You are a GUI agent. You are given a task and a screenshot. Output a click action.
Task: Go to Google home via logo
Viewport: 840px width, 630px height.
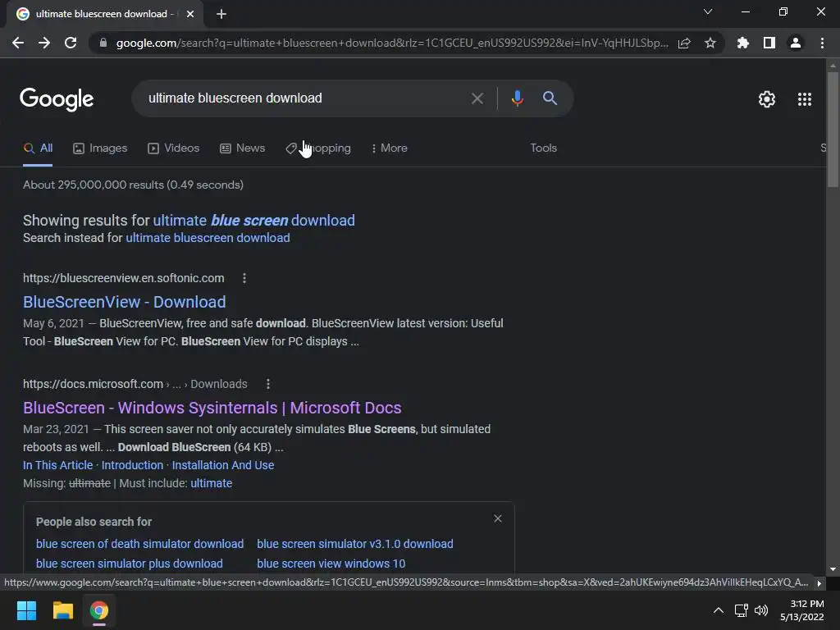click(x=57, y=99)
